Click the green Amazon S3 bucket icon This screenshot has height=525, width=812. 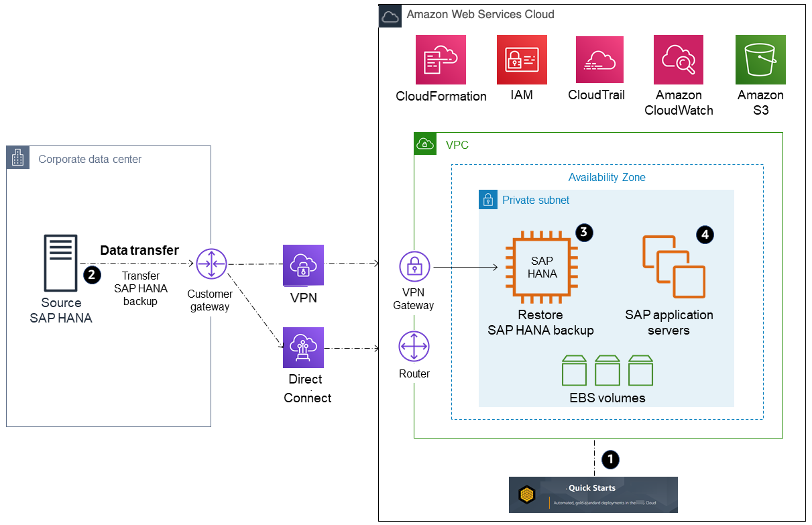coord(760,60)
